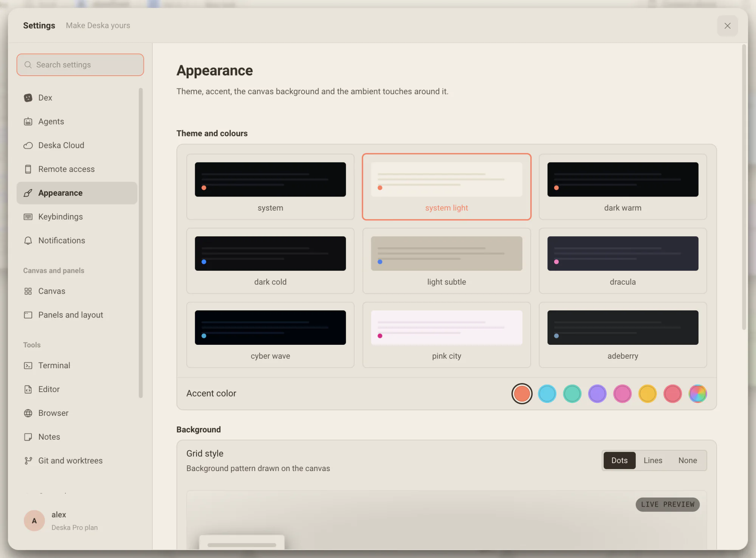756x558 pixels.
Task: Set grid style to Dots
Action: click(x=619, y=460)
